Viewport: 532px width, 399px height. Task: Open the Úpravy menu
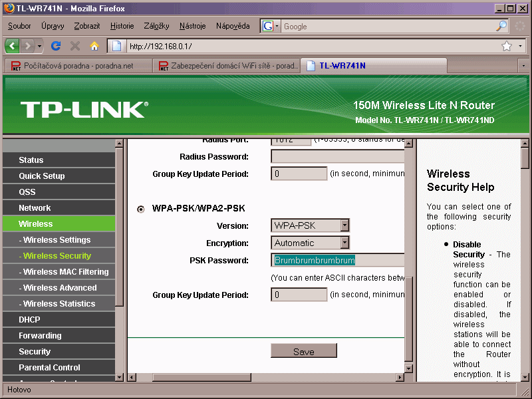(x=53, y=26)
